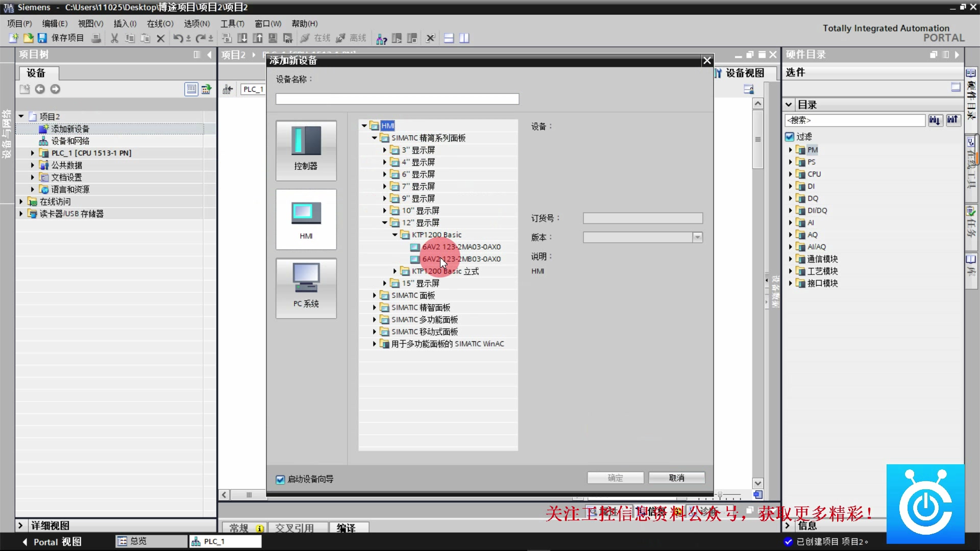Image resolution: width=980 pixels, height=551 pixels.
Task: Click the Open project toolbar icon
Action: 29,38
